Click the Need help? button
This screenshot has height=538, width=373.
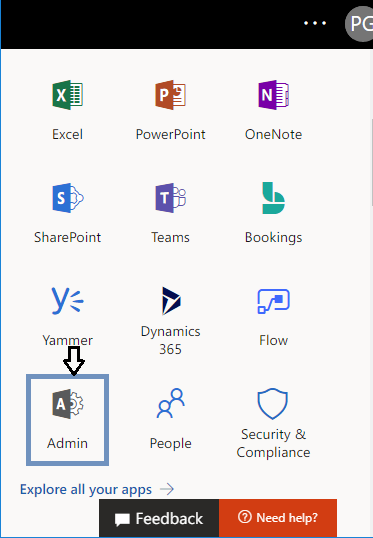[278, 517]
